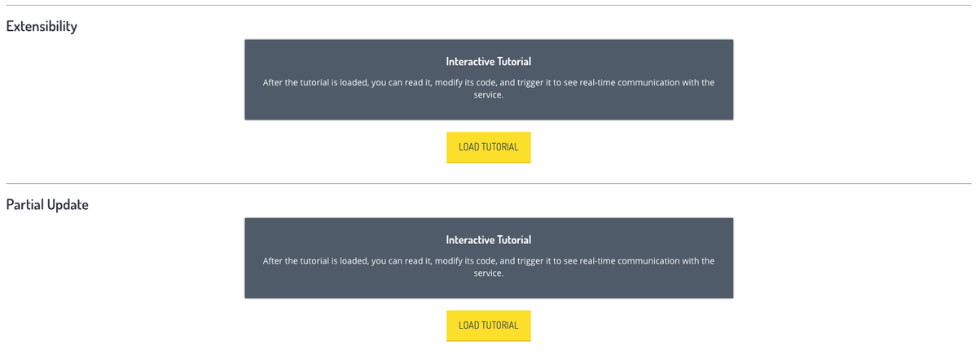980x358 pixels.
Task: Click the word "service." in Partial Update panel
Action: (489, 273)
